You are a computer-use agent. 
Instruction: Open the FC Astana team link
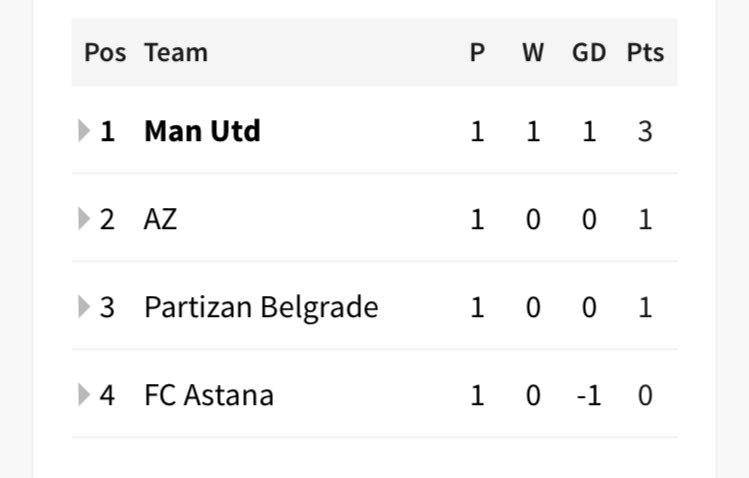pos(209,395)
